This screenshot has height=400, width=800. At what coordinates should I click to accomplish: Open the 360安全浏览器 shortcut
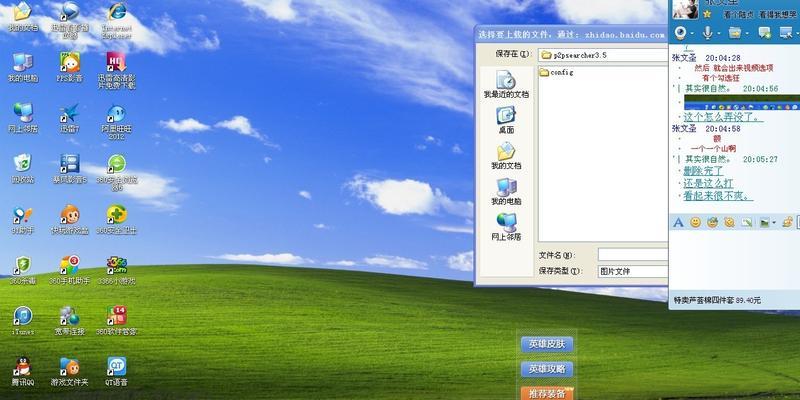pos(116,172)
